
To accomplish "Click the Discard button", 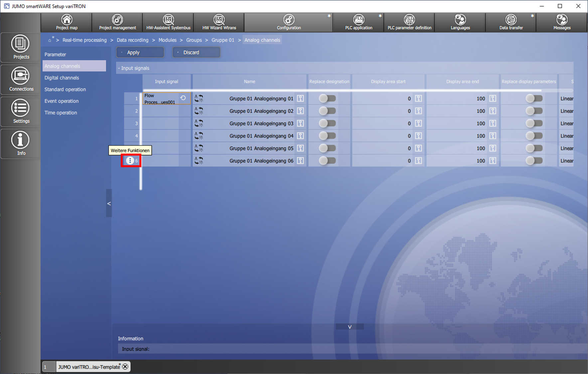I will point(196,53).
